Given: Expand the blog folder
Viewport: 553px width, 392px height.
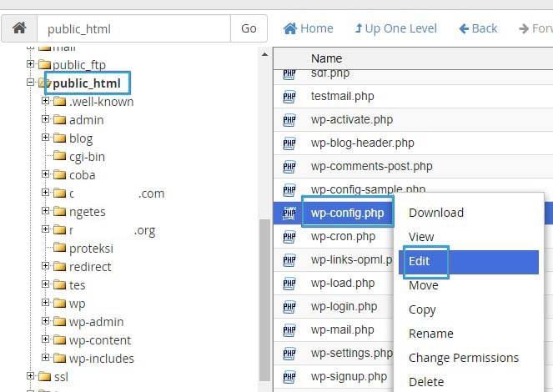Looking at the screenshot, I should (45, 138).
